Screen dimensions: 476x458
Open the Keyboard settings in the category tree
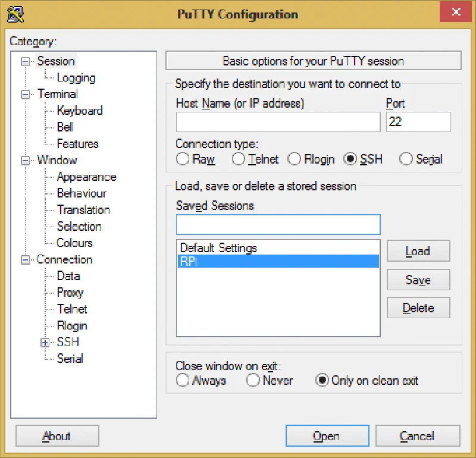[80, 111]
